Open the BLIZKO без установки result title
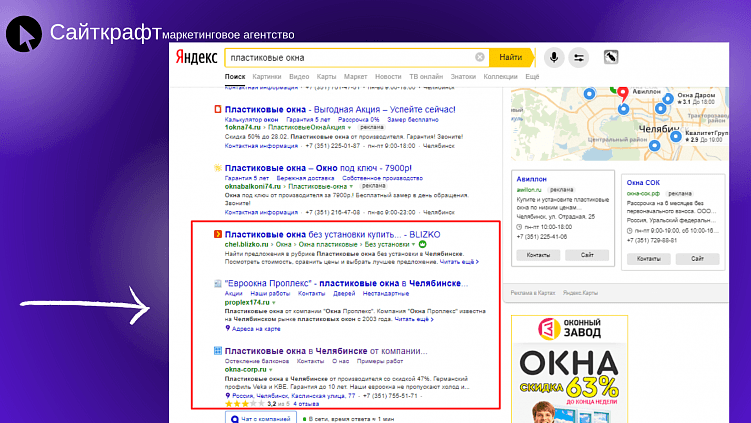This screenshot has width=751, height=423. tap(332, 234)
